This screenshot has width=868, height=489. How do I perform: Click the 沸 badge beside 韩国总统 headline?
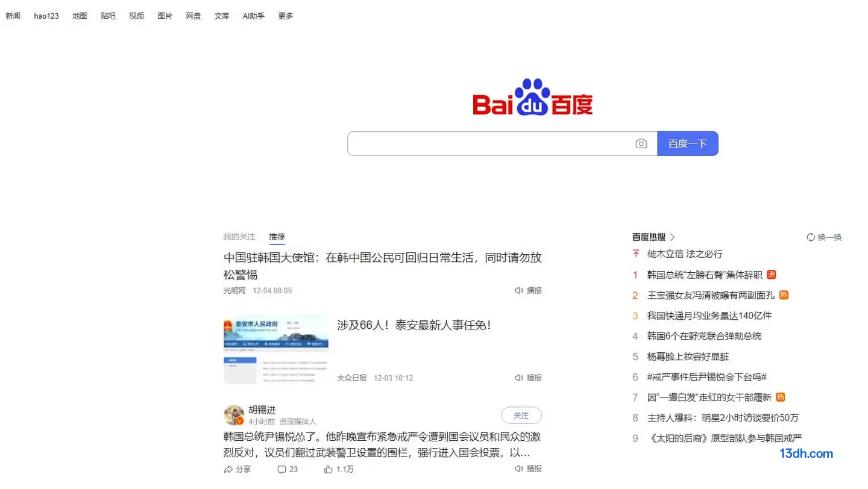(772, 275)
